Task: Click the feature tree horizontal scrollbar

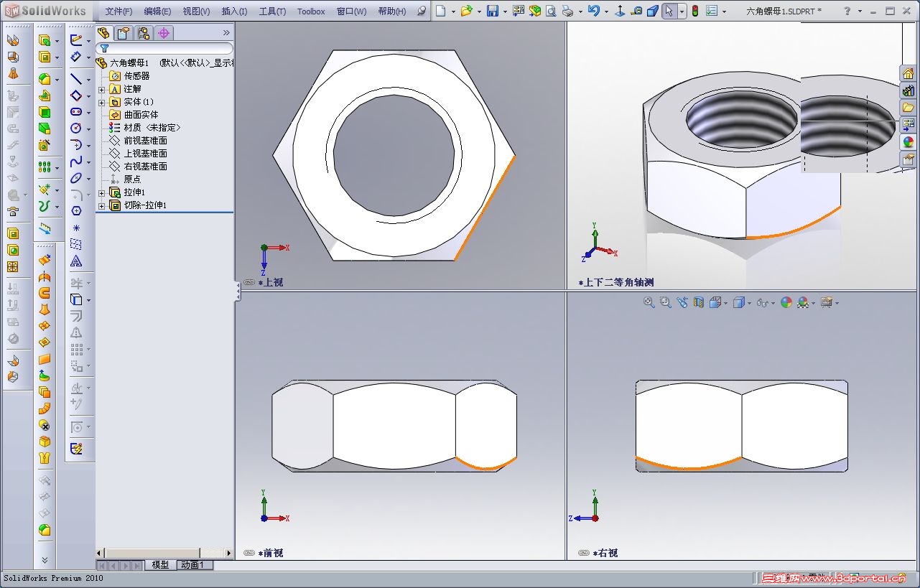Action: coord(165,553)
